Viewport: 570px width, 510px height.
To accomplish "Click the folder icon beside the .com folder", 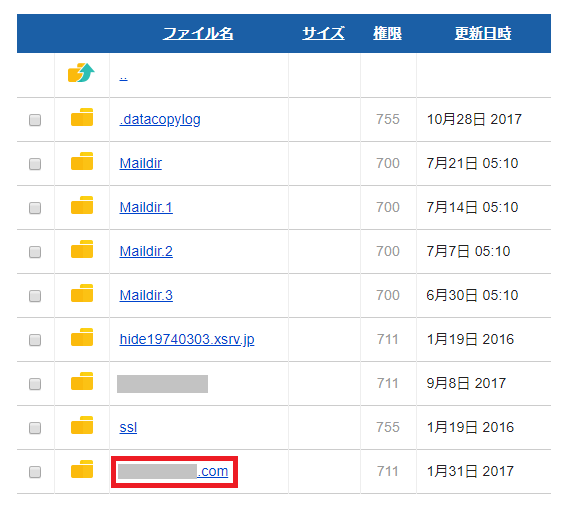I will pos(82,469).
